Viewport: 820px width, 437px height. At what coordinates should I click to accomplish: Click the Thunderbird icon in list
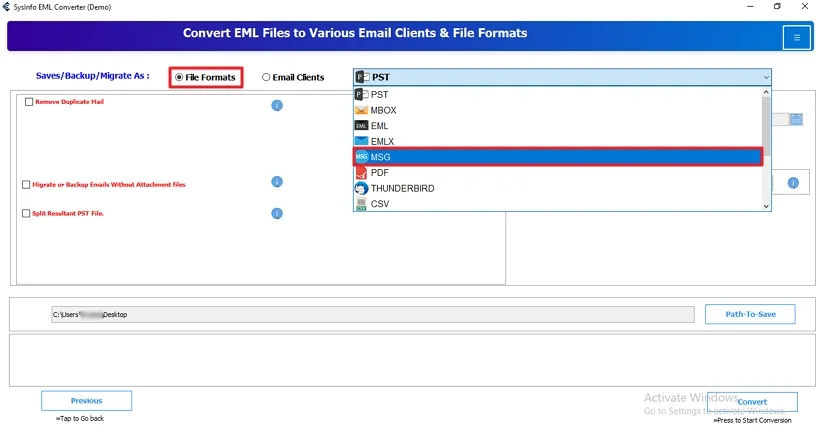pos(361,188)
